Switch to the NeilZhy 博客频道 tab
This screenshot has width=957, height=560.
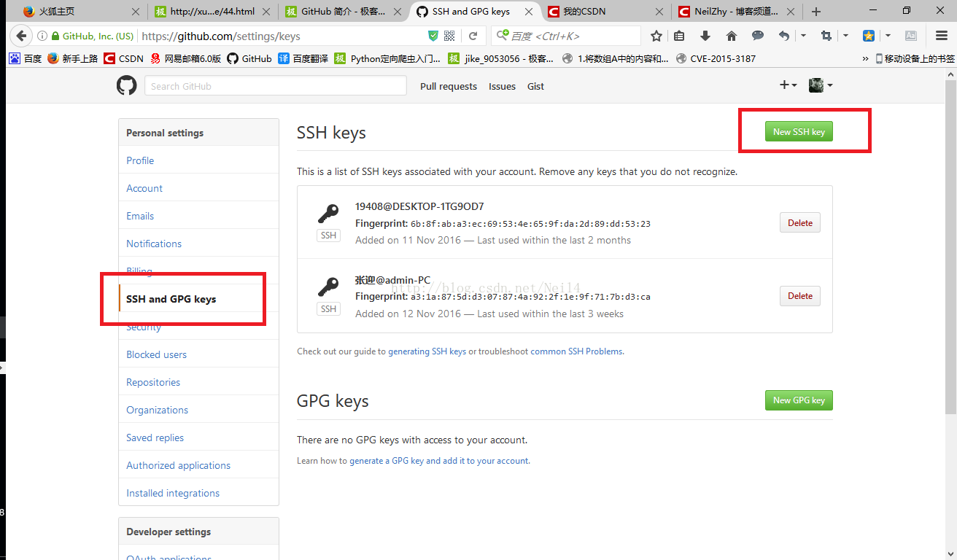[x=737, y=12]
